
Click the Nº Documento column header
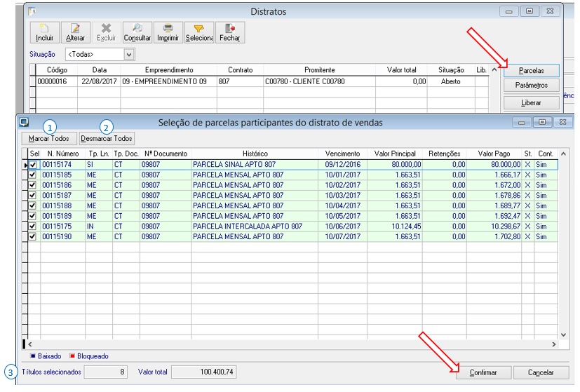point(166,154)
